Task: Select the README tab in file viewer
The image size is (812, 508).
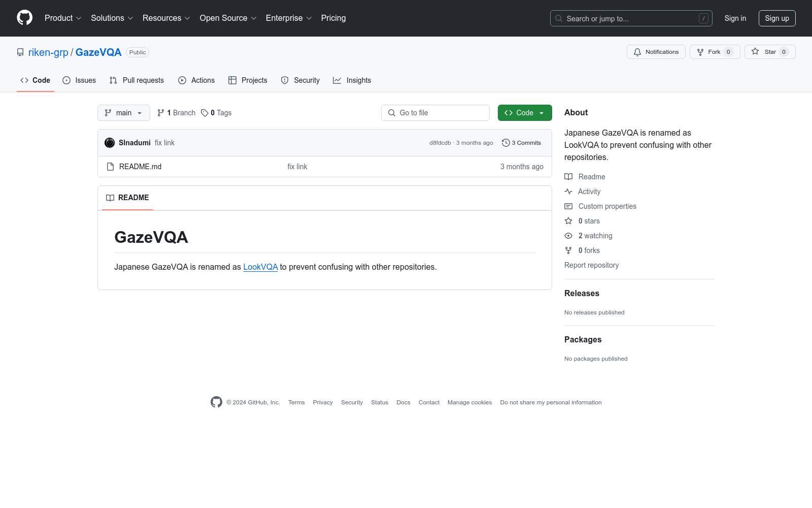Action: 127,198
